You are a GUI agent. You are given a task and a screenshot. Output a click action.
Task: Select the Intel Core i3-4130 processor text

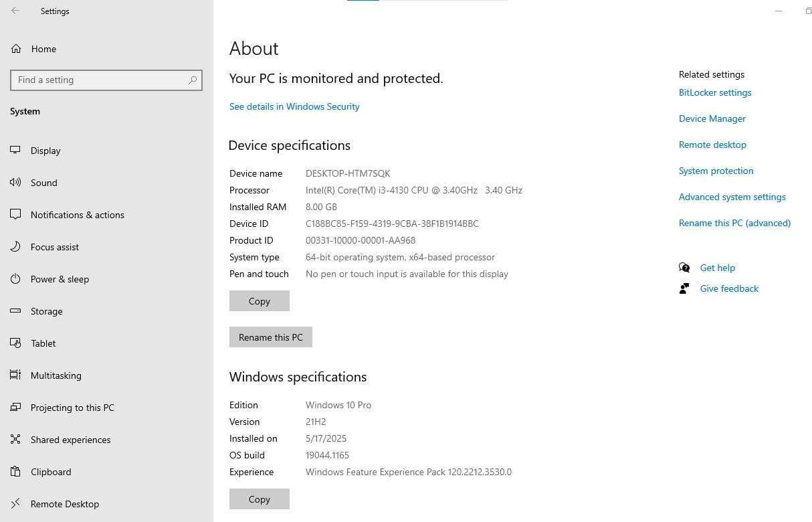click(x=414, y=190)
